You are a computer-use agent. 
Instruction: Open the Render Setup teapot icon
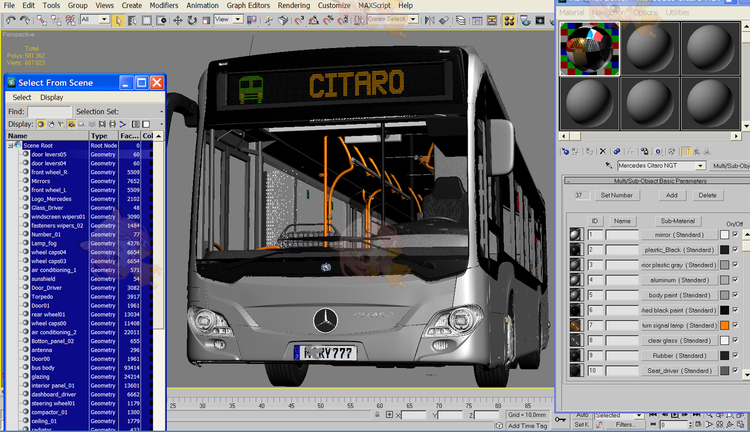click(x=525, y=21)
